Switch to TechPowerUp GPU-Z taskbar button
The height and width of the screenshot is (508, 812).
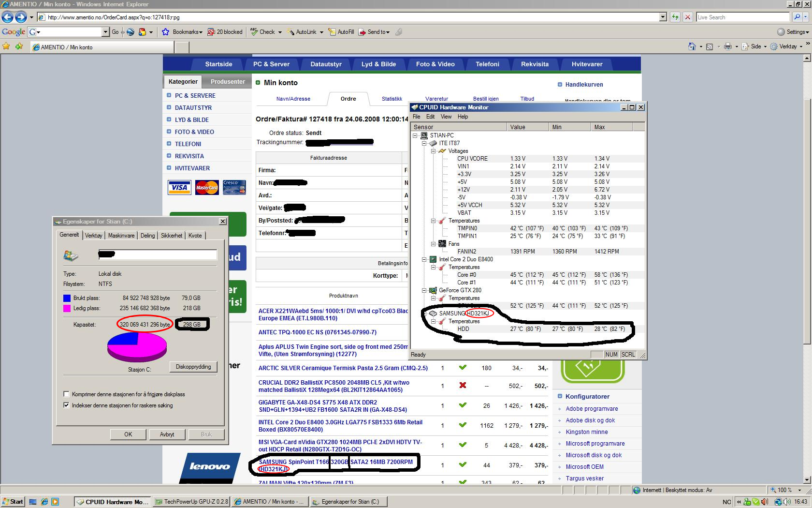coord(191,502)
